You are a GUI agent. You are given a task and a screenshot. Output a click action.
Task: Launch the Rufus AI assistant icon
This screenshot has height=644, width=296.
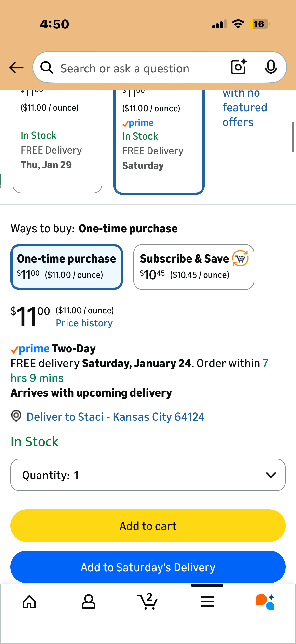point(265,602)
